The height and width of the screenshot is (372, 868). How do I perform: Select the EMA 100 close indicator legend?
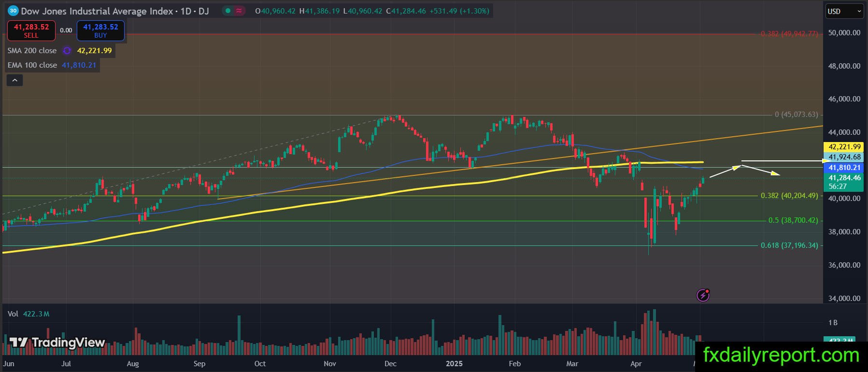(x=32, y=65)
